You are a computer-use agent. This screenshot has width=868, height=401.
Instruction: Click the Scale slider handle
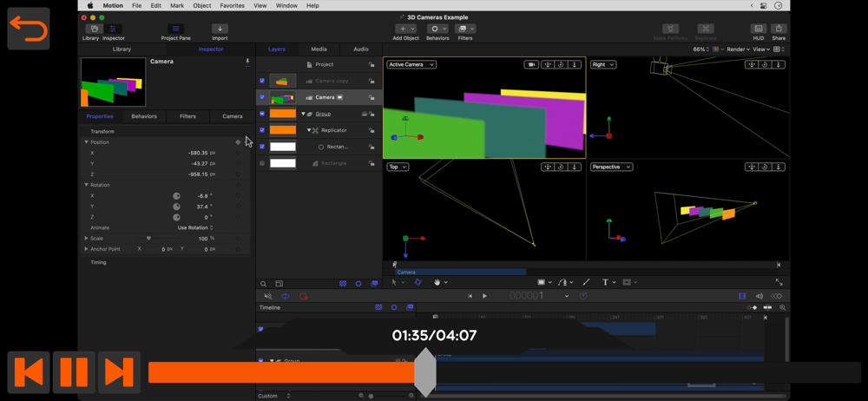click(x=148, y=238)
